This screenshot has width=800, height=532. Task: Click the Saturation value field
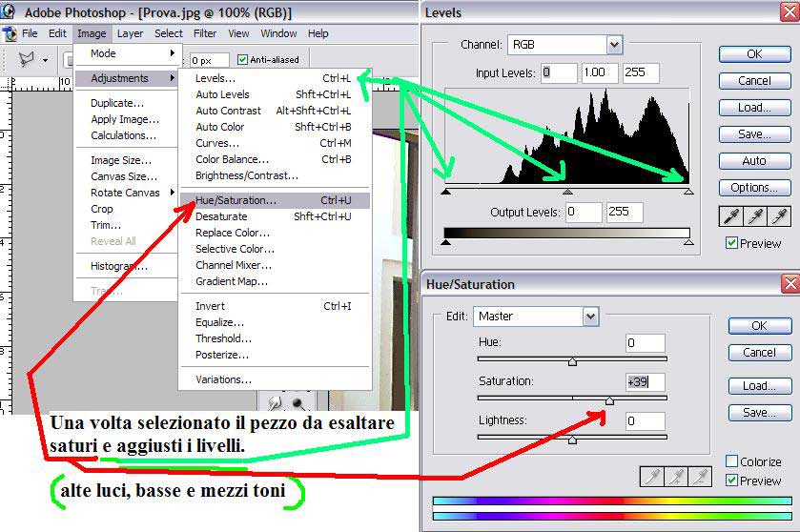(646, 381)
